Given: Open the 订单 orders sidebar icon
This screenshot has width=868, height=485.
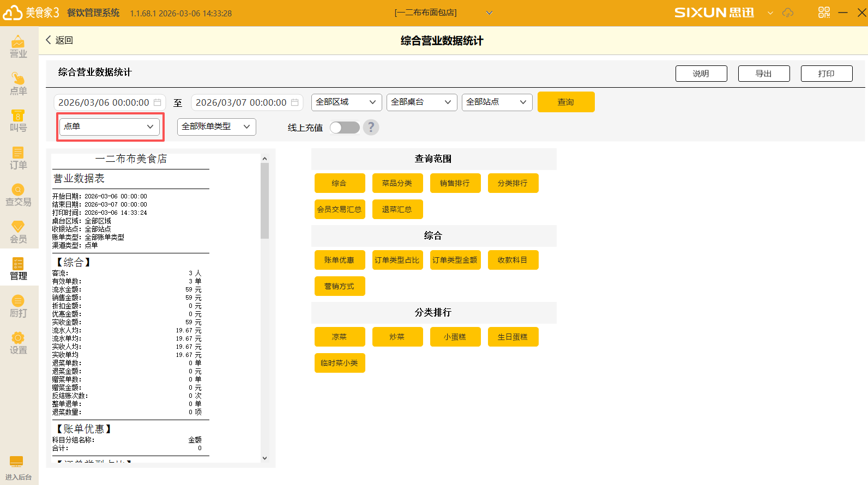Looking at the screenshot, I should pyautogui.click(x=18, y=157).
